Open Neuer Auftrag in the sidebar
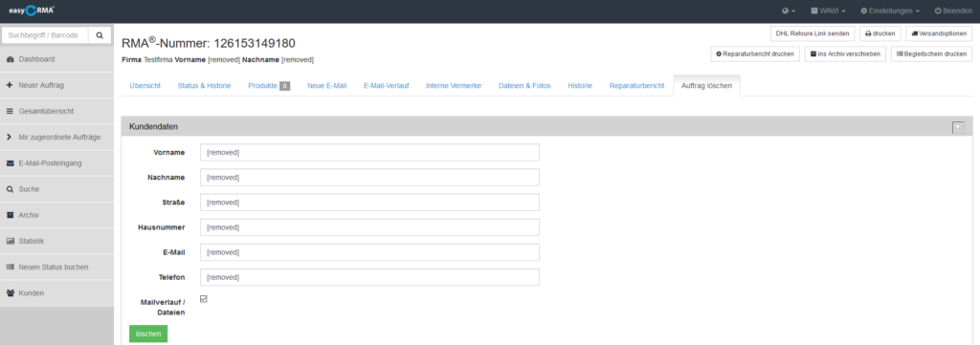The image size is (980, 345). [x=56, y=85]
